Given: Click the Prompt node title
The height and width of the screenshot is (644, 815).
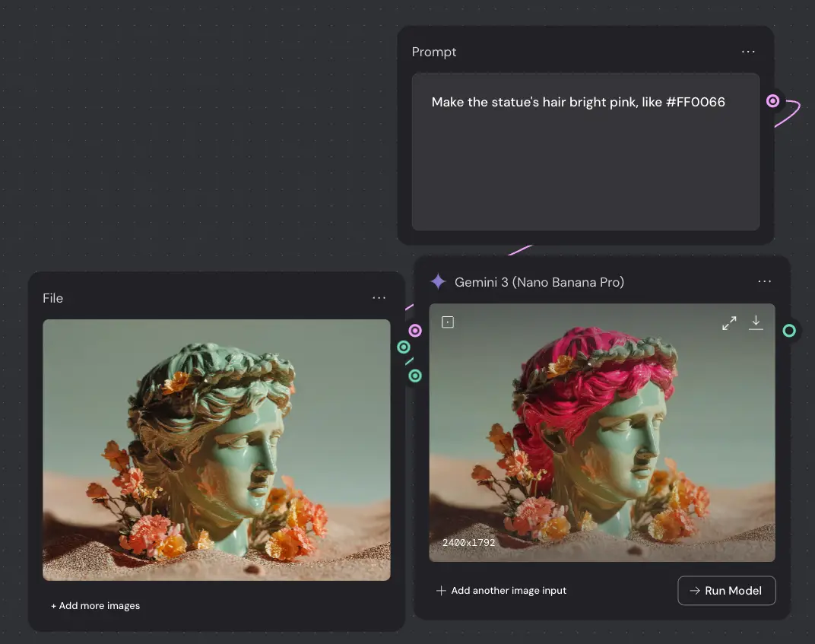Looking at the screenshot, I should [434, 52].
